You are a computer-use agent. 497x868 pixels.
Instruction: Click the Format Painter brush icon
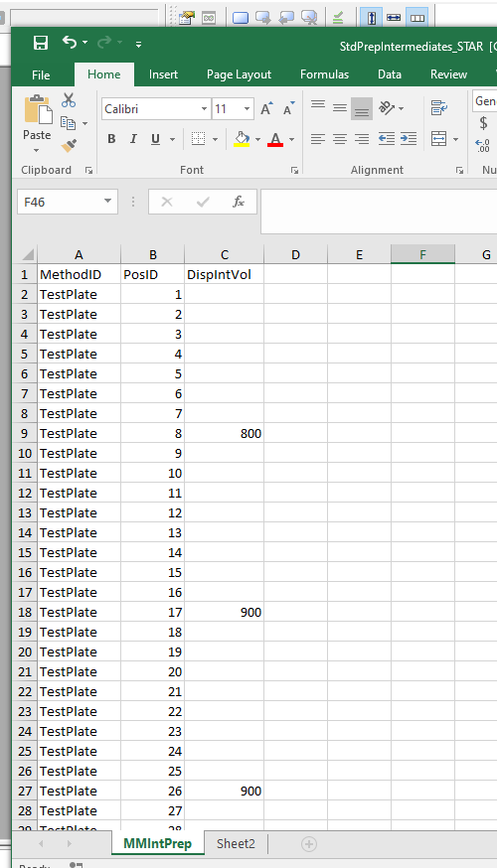69,146
